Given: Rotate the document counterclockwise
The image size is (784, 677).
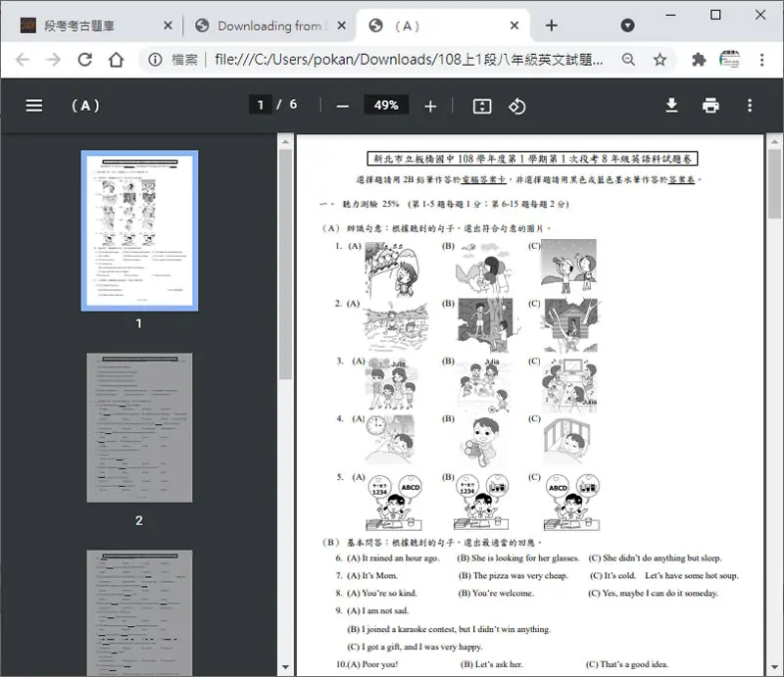Looking at the screenshot, I should [517, 106].
